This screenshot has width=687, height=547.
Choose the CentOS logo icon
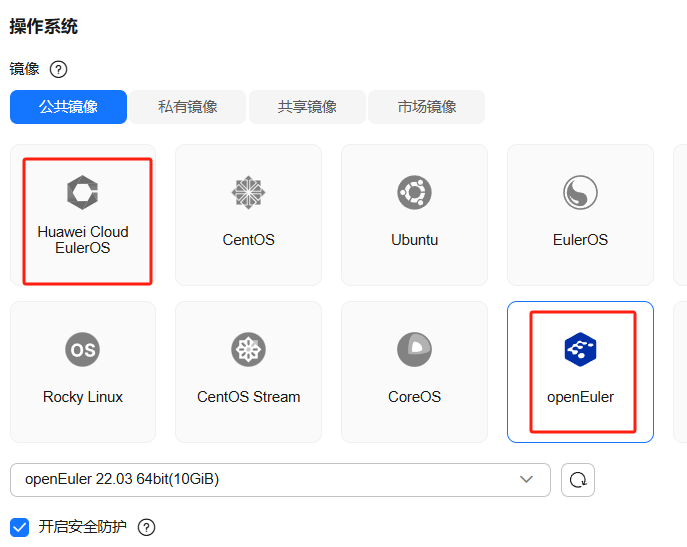(248, 192)
